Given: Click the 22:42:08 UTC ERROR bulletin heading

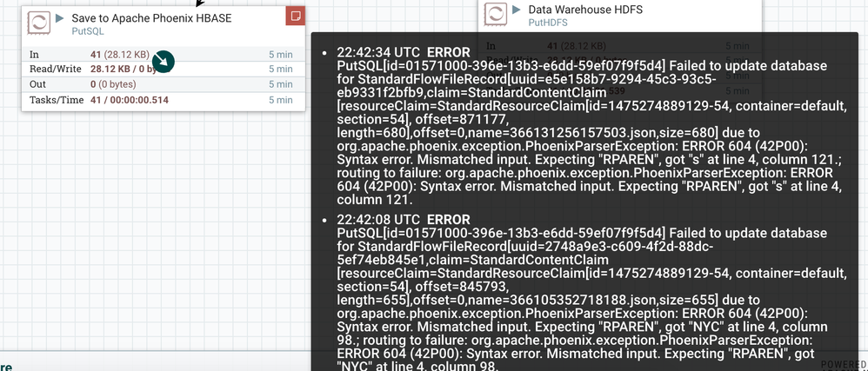Looking at the screenshot, I should point(404,220).
